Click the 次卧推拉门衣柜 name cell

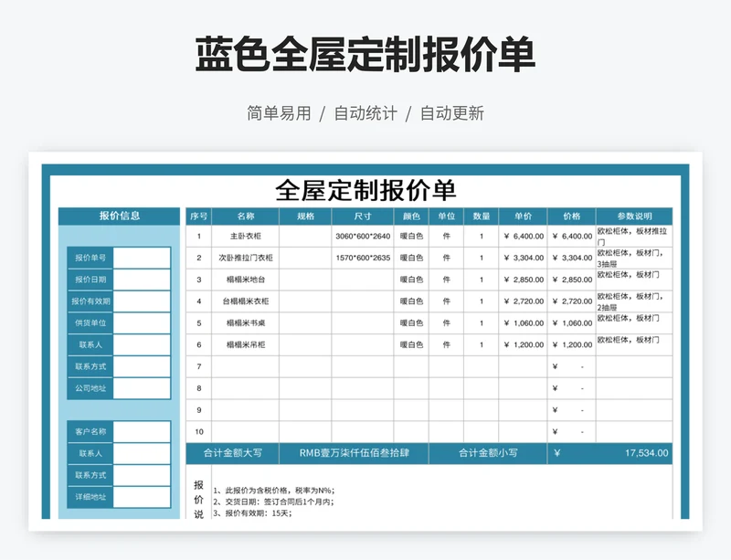point(245,258)
